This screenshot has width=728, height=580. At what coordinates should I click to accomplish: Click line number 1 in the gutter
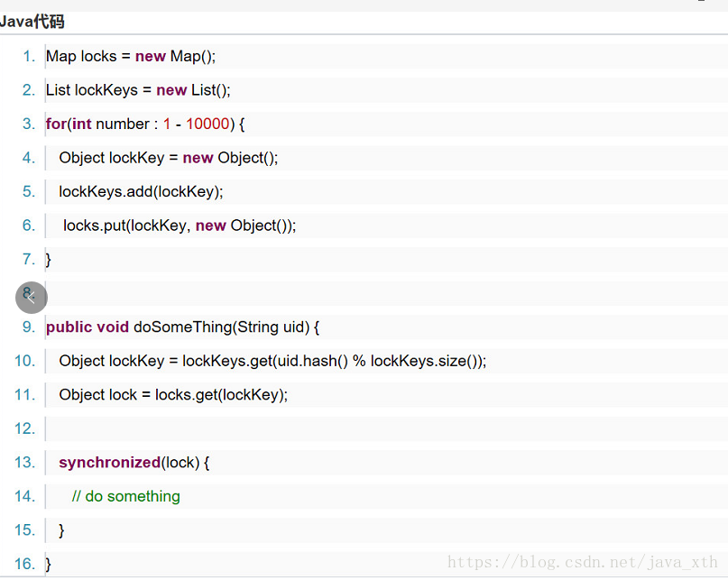(29, 56)
